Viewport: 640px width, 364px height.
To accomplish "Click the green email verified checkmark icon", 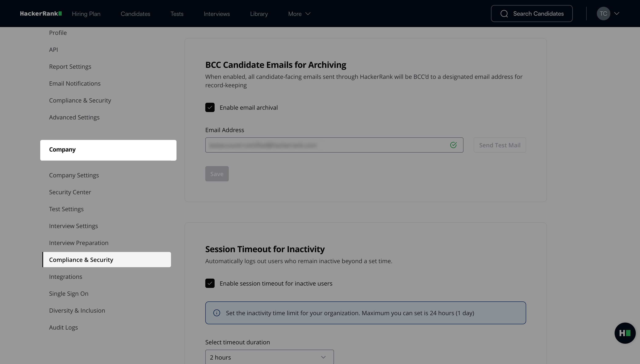I will click(453, 145).
